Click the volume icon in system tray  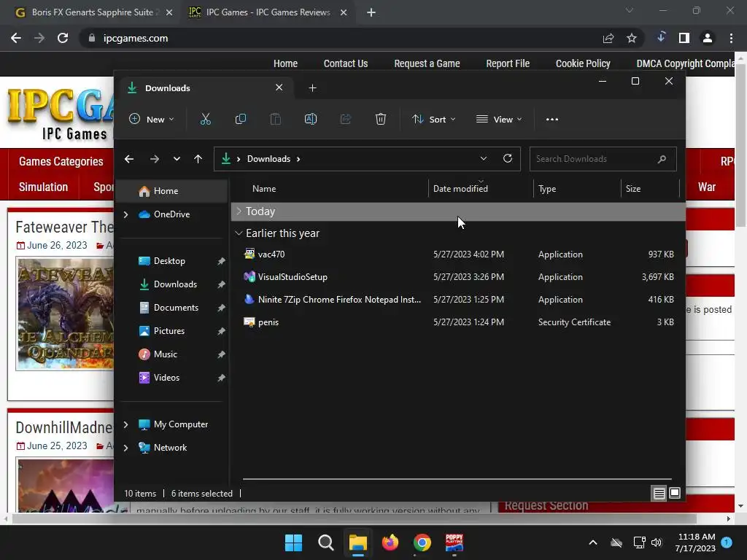(x=657, y=542)
